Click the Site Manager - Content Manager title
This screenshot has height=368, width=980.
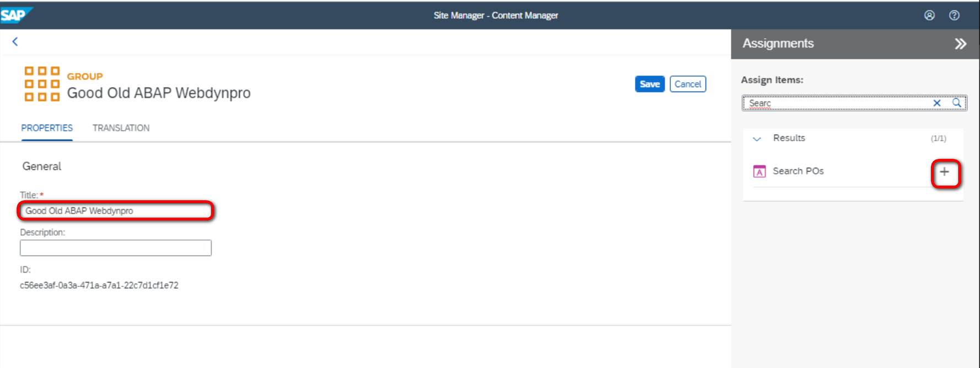tap(496, 15)
